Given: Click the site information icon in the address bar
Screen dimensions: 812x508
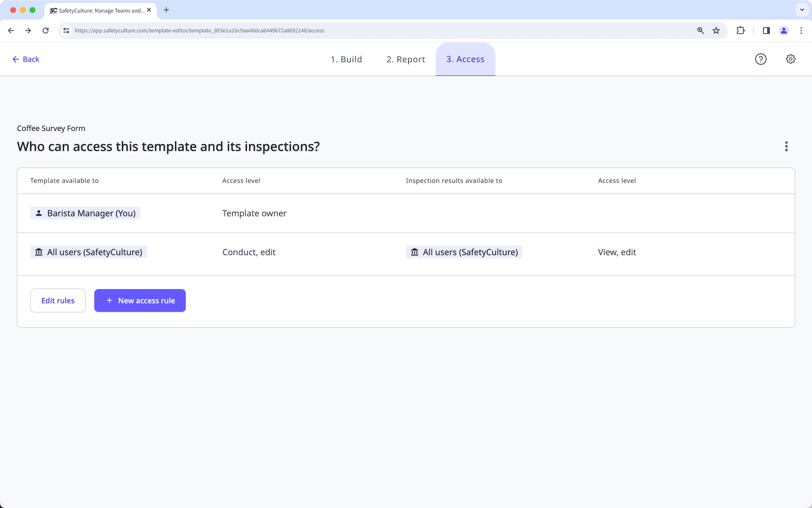Looking at the screenshot, I should 66,30.
